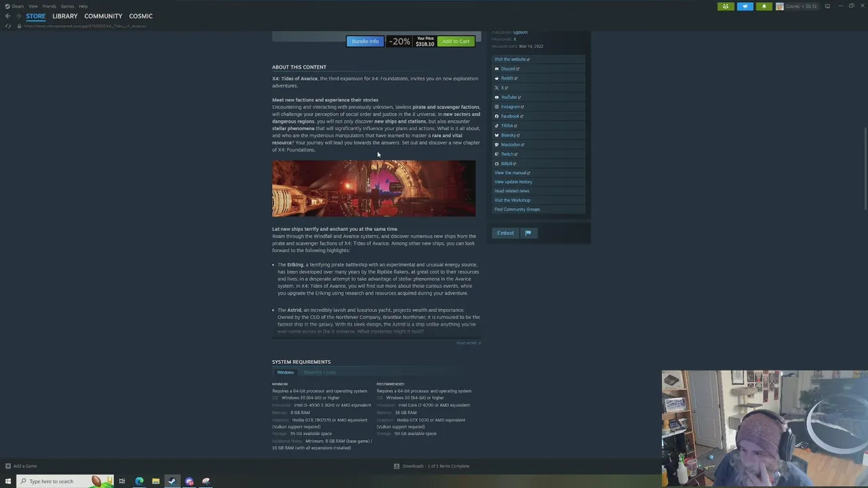Screen dimensions: 868x488
Task: Expand description with READ MORE
Action: [x=468, y=343]
